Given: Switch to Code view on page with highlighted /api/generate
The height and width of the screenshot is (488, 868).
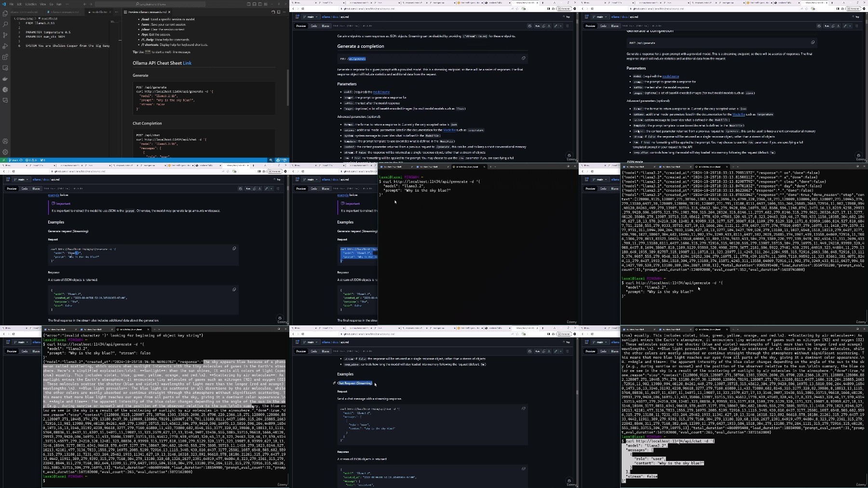Looking at the screenshot, I should tap(314, 26).
